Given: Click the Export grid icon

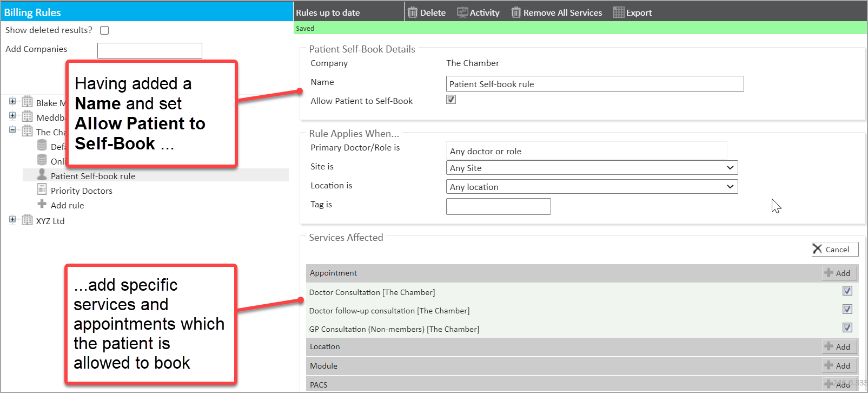Looking at the screenshot, I should pyautogui.click(x=619, y=12).
